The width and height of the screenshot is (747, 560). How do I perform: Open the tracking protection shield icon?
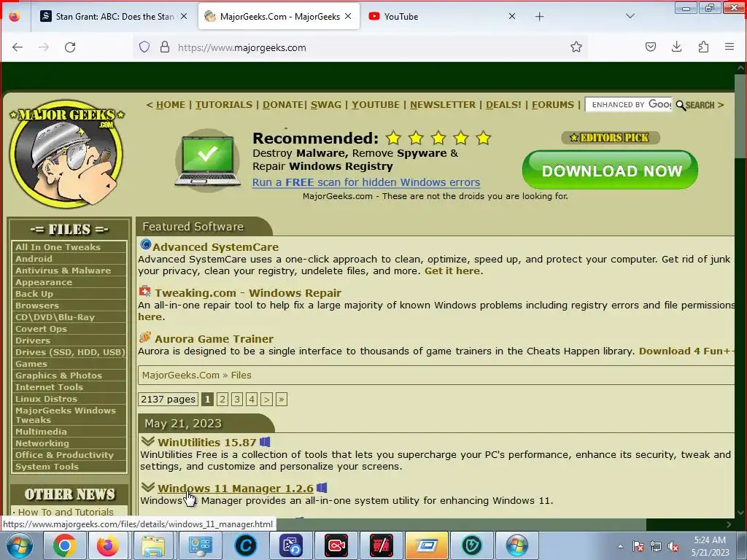pos(144,47)
